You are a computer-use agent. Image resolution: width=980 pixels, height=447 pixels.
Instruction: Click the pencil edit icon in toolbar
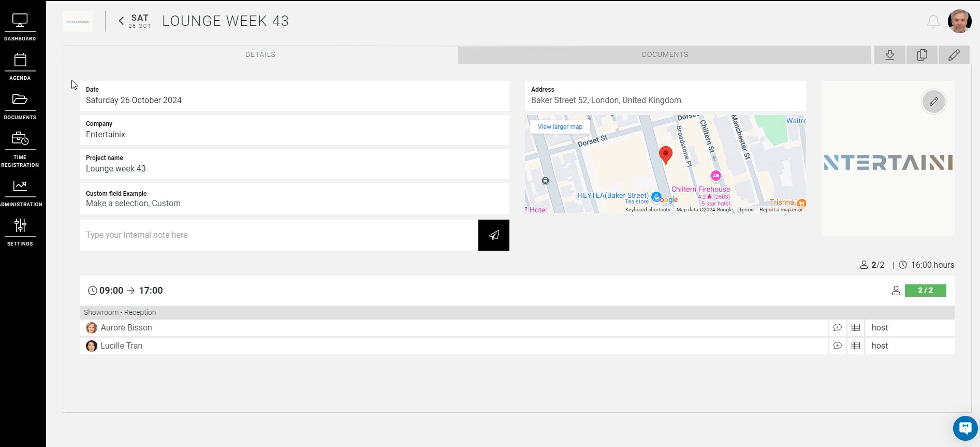[954, 55]
